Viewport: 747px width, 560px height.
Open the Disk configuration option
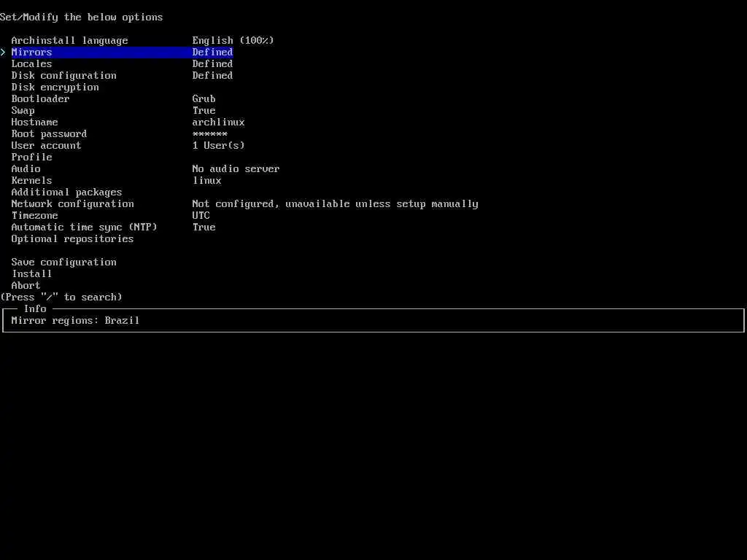tap(64, 75)
